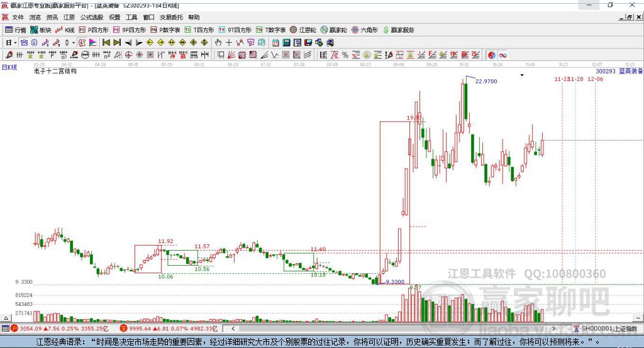Select the percent % line tool

coord(345,55)
